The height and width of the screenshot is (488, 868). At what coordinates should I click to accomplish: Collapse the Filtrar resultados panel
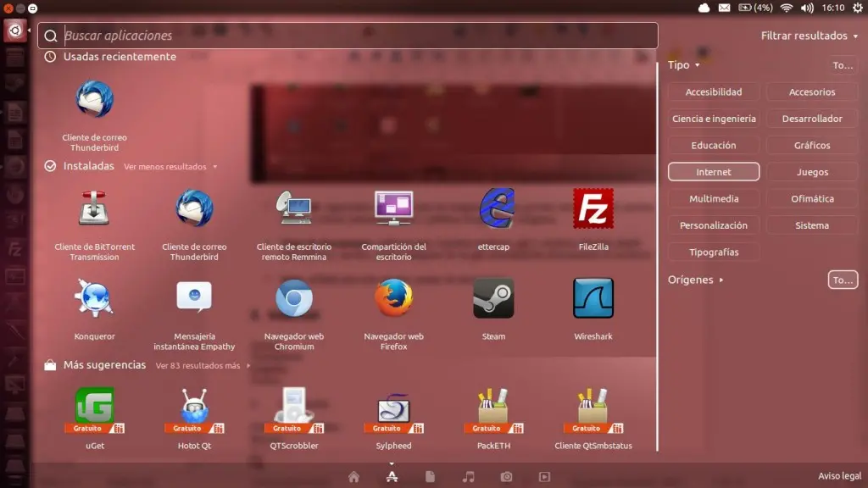[x=810, y=36]
